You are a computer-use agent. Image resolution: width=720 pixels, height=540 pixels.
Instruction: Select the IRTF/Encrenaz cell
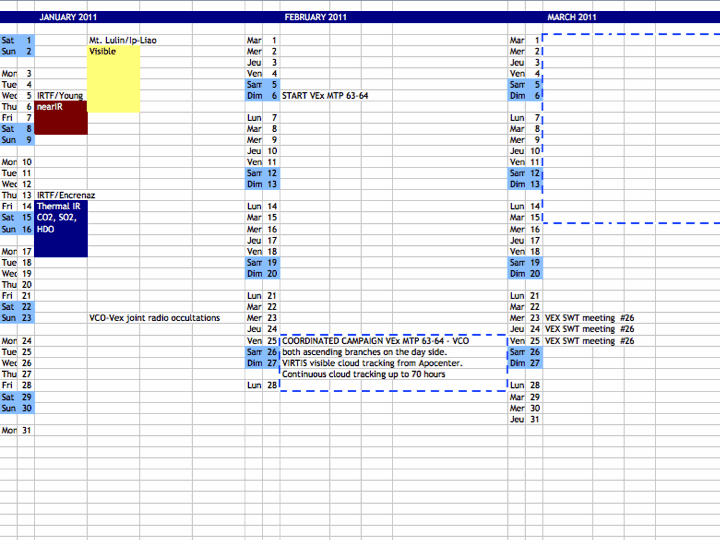click(66, 195)
